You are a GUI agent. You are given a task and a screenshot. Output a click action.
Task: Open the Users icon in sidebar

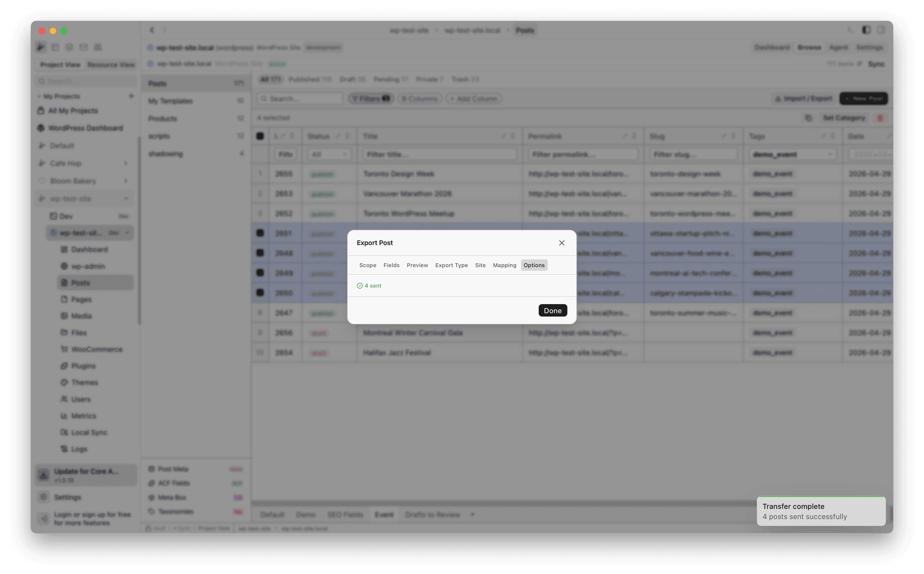[x=64, y=399]
